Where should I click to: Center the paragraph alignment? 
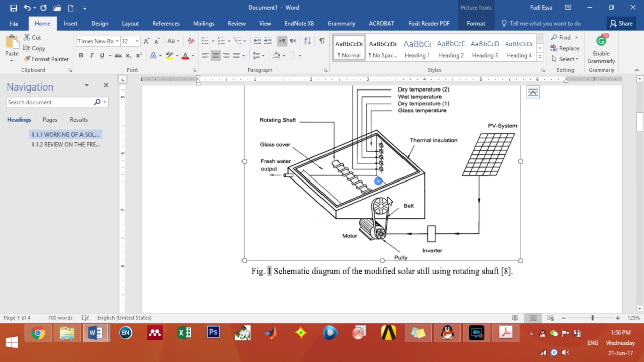click(216, 56)
